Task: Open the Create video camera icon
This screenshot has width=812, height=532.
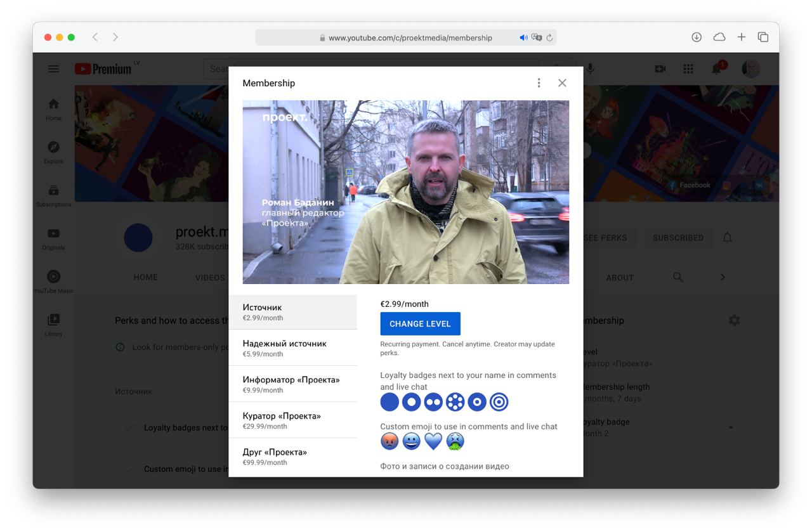Action: [x=660, y=68]
